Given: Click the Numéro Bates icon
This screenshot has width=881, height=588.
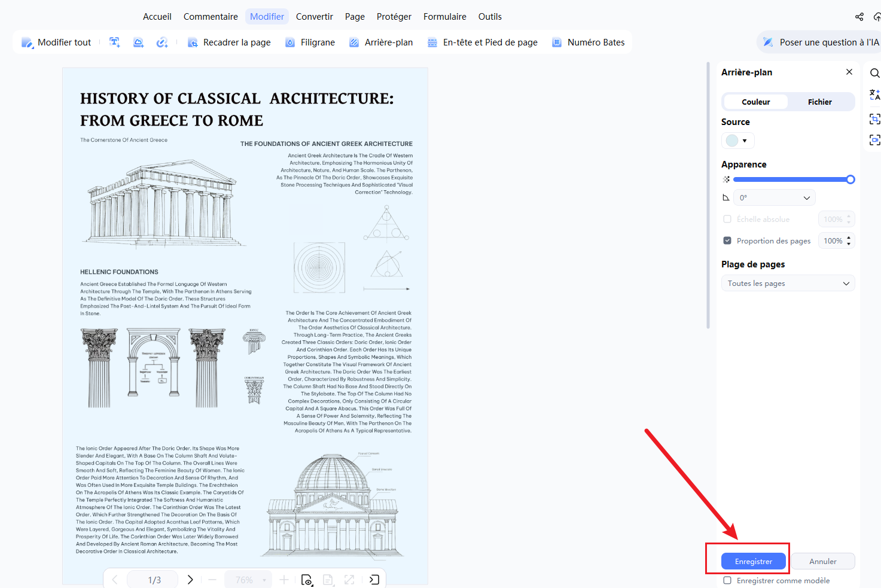Looking at the screenshot, I should click(x=556, y=42).
